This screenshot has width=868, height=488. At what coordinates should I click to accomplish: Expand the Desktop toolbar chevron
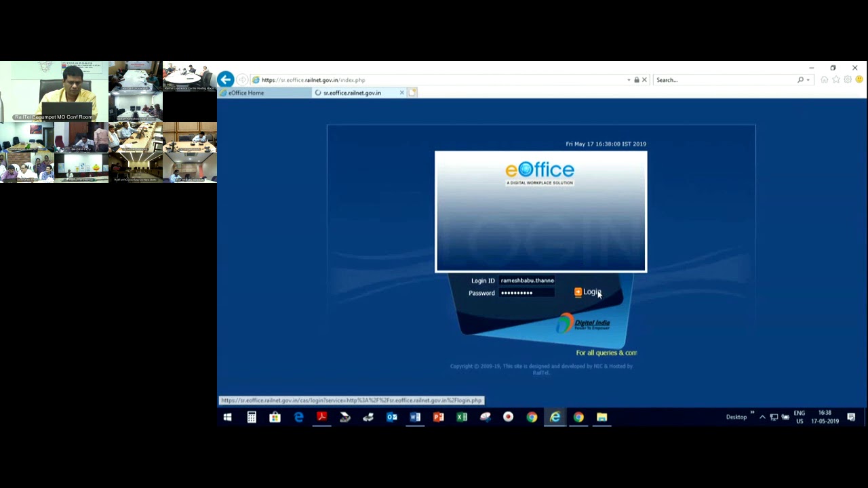(x=752, y=413)
